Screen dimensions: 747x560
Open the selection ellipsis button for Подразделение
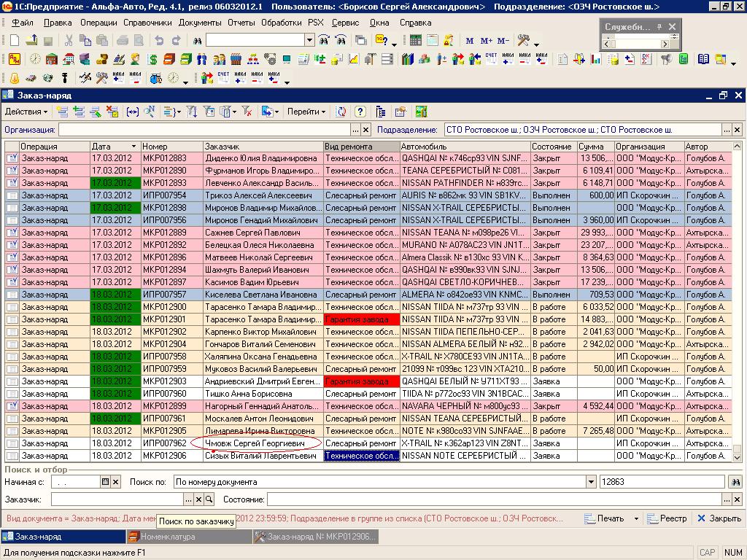[x=727, y=130]
